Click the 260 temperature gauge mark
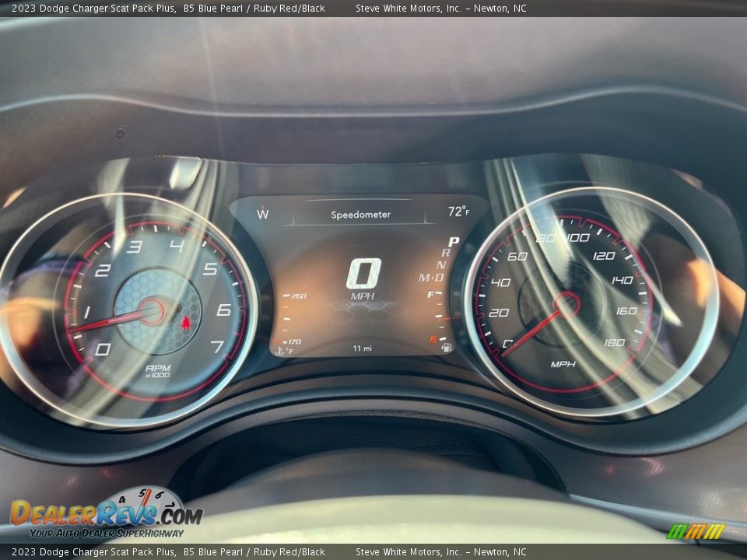 pos(299,296)
